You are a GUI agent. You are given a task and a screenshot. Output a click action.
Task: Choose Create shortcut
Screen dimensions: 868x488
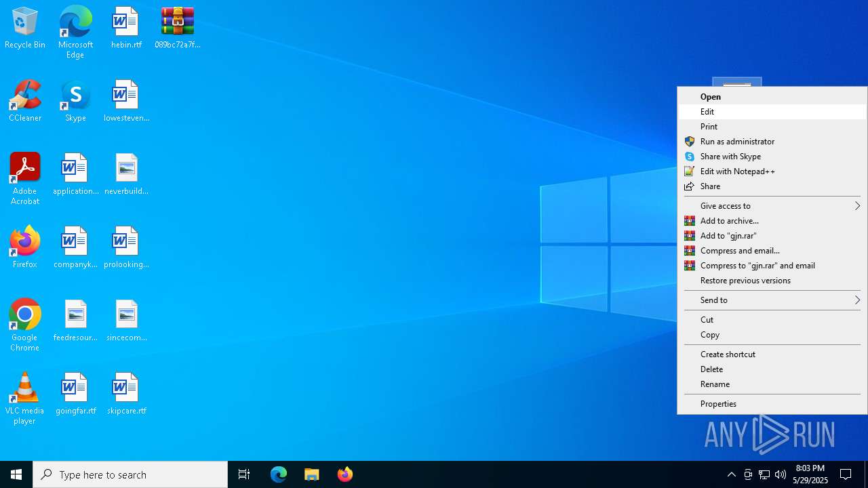tap(772, 354)
